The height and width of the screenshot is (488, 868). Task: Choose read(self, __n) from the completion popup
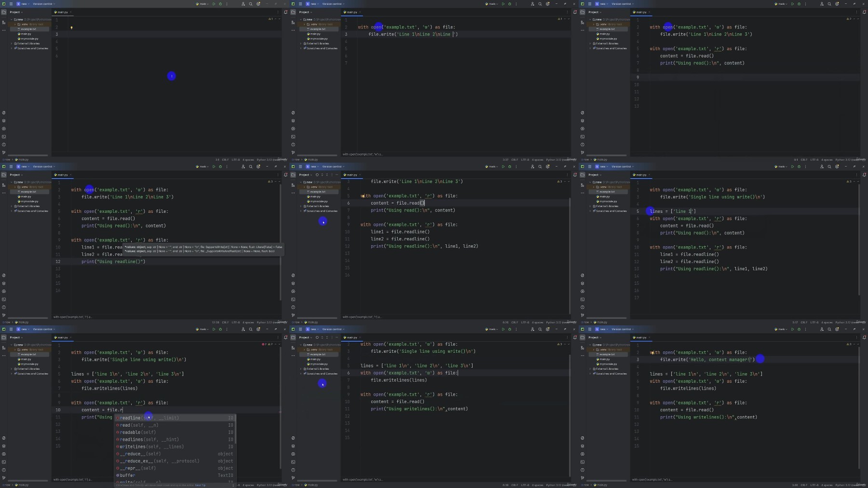point(175,425)
